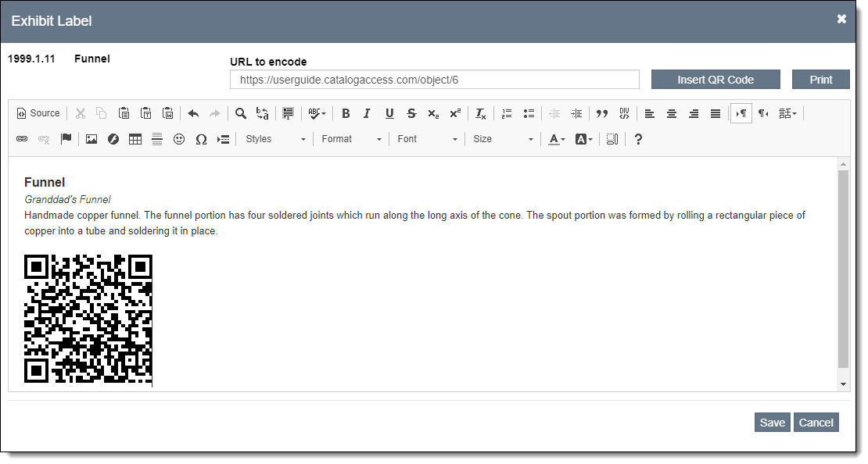Center align the text

(672, 113)
